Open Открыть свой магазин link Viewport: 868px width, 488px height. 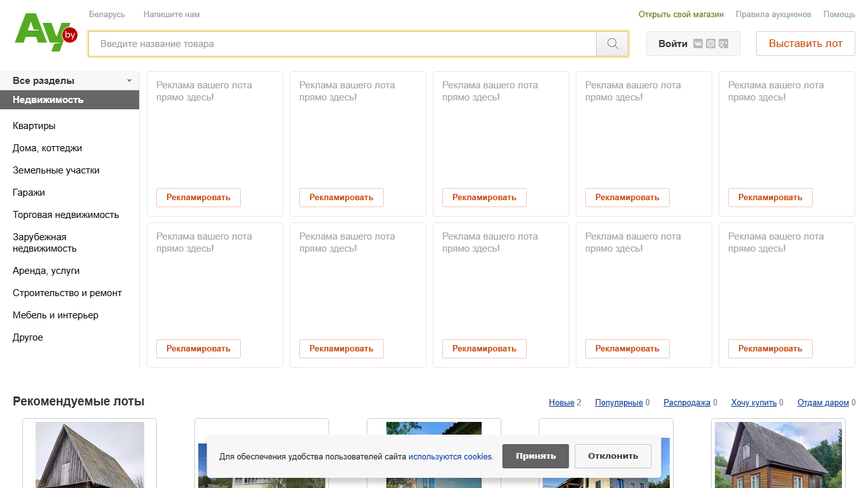click(681, 14)
